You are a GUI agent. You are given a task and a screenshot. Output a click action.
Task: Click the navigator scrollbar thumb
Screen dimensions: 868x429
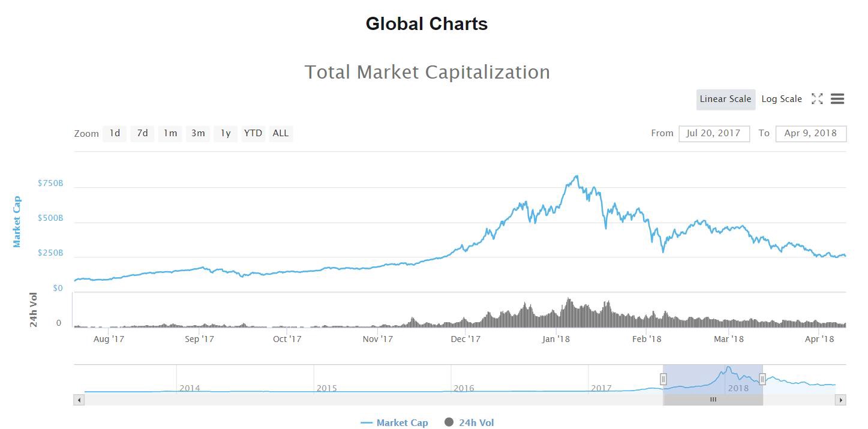pos(713,400)
